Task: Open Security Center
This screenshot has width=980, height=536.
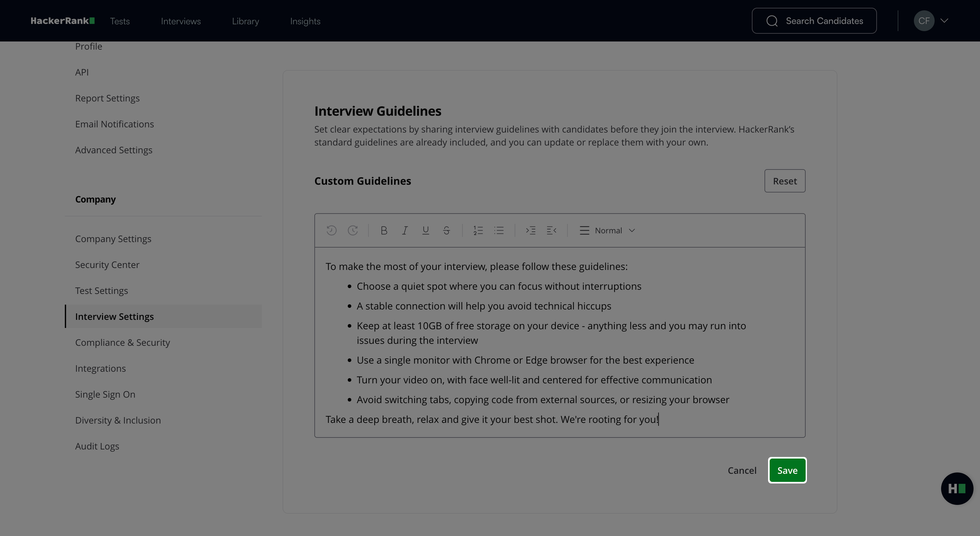Action: pyautogui.click(x=107, y=265)
